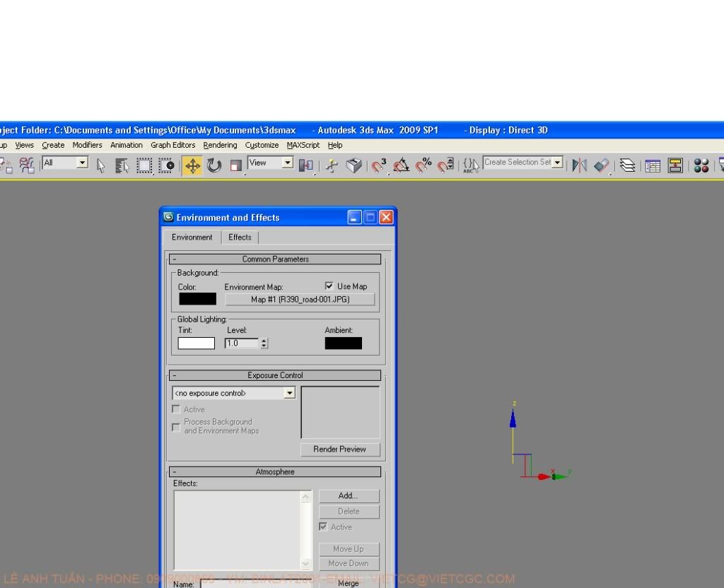Collapse the Exposure Control rollout

coord(275,375)
